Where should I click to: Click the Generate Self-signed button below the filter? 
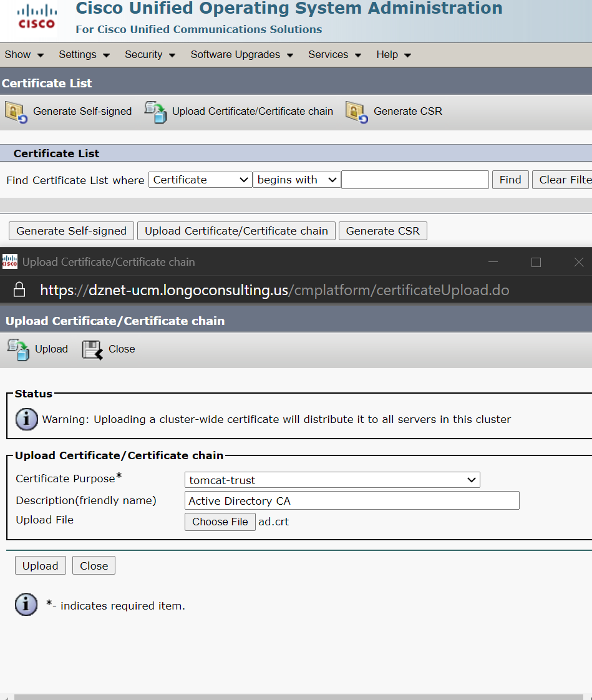click(x=72, y=231)
